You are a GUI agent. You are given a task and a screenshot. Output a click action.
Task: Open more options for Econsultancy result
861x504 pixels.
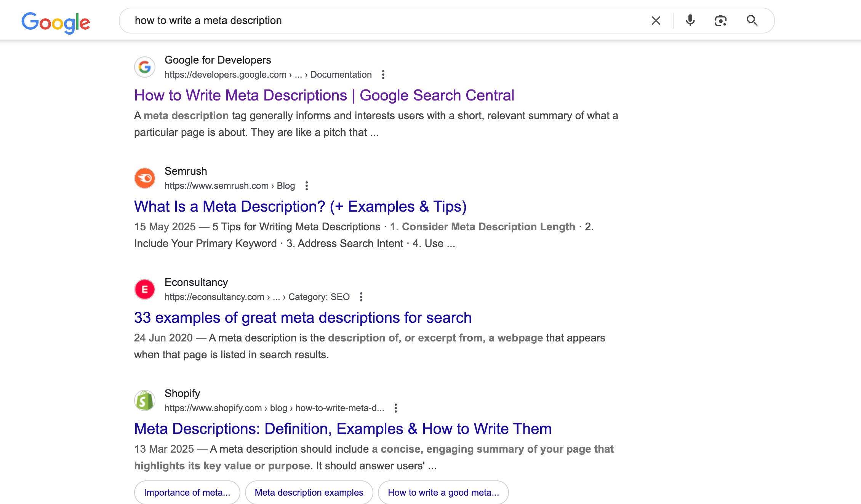point(361,297)
